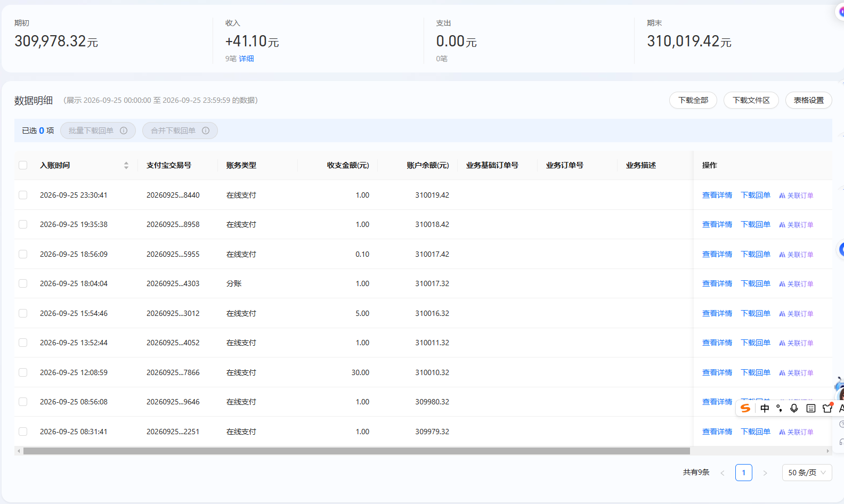The image size is (844, 504).
Task: Click the microphone voice input icon
Action: 794,408
